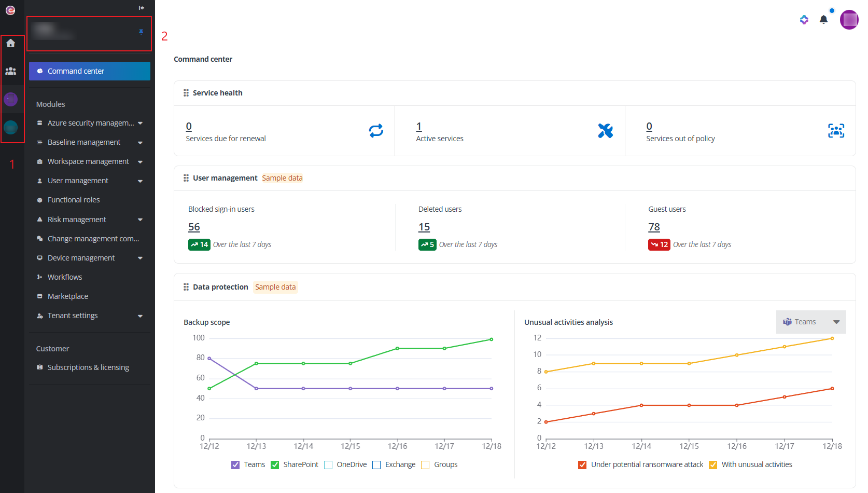
Task: Click the services renewal refresh icon
Action: (376, 131)
